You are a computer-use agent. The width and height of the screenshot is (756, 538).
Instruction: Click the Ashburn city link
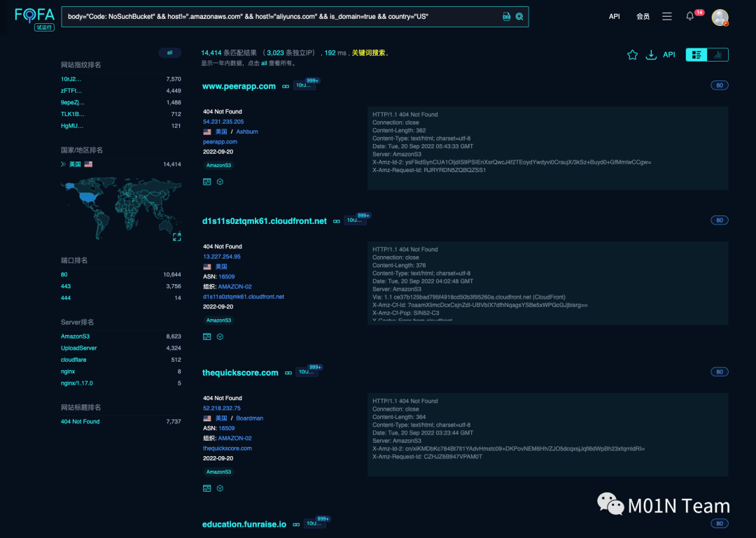(x=247, y=132)
